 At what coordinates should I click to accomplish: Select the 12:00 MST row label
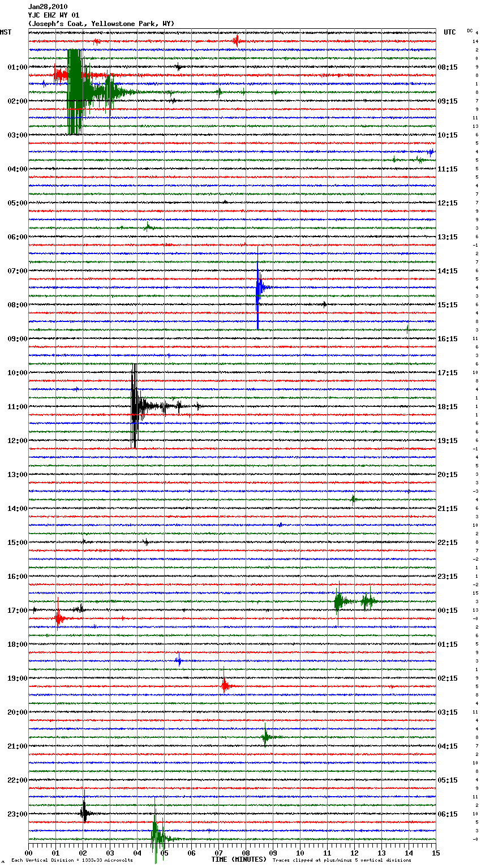(x=18, y=441)
